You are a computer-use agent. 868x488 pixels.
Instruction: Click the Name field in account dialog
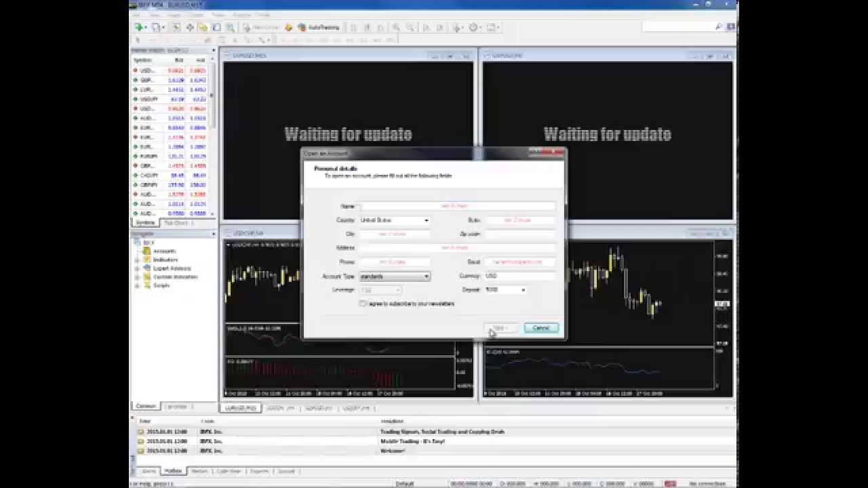click(x=458, y=206)
